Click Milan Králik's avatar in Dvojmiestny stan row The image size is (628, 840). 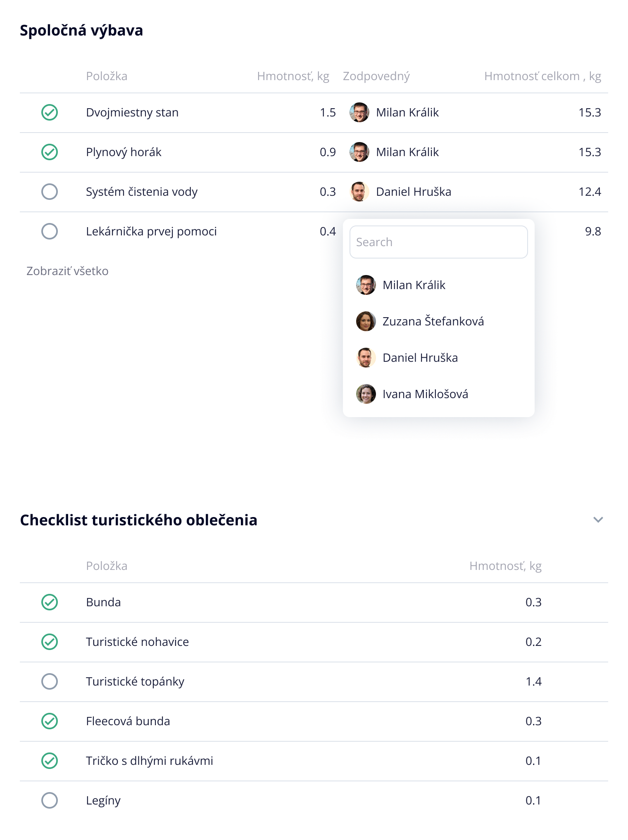tap(359, 112)
